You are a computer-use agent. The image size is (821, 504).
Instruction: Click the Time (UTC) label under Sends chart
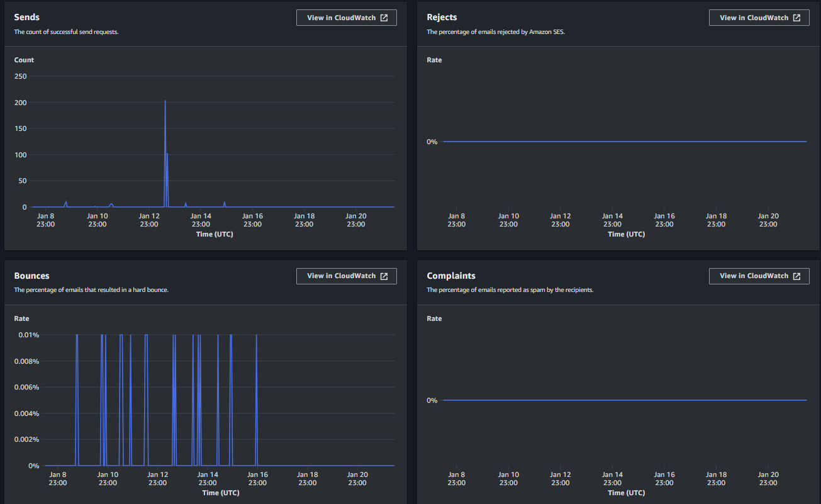[214, 233]
